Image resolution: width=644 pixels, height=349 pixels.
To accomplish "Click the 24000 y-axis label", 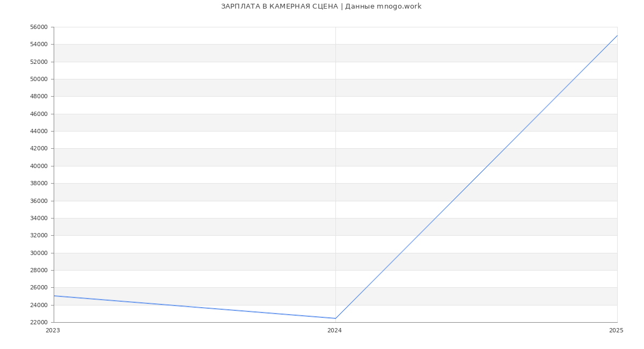I will point(39,306).
